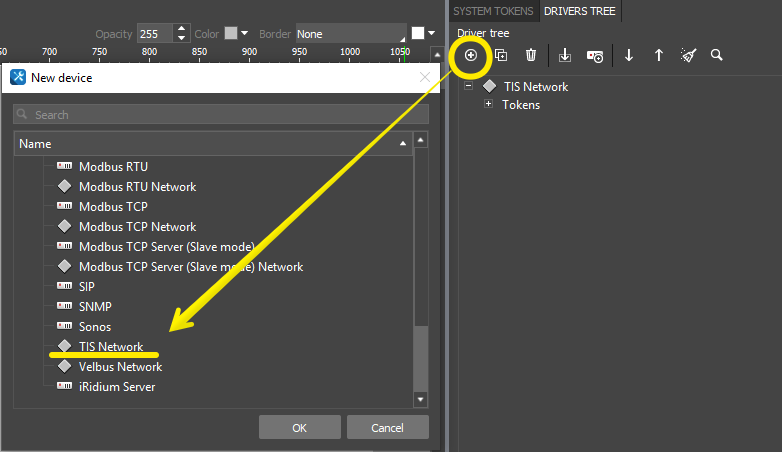
Task: Move driver down with down arrow
Action: [x=629, y=55]
